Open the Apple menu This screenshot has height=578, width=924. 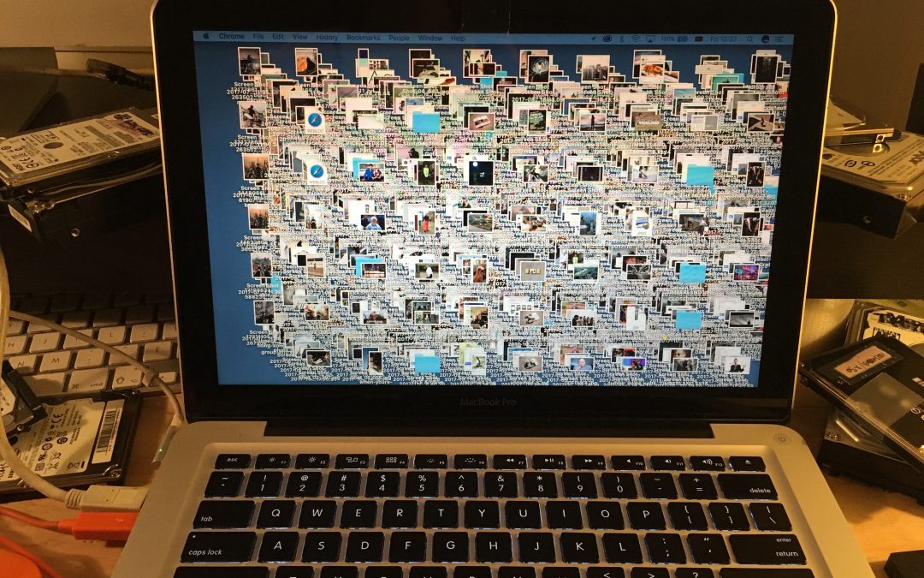pos(207,39)
